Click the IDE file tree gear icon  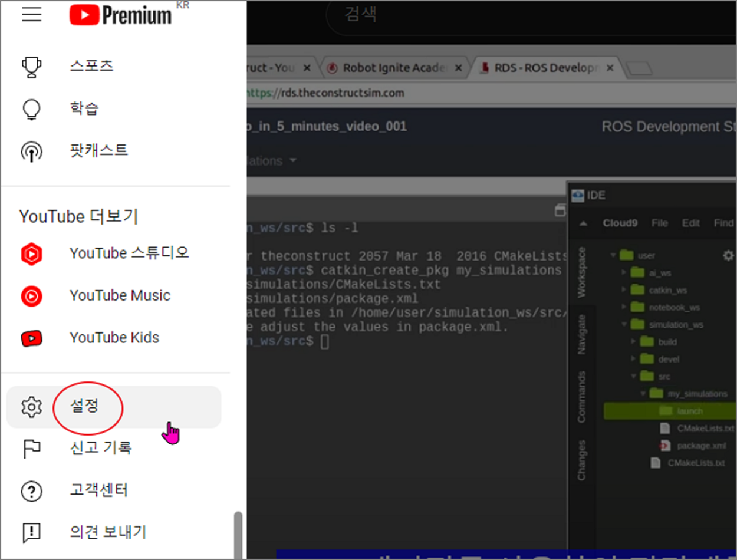(729, 255)
